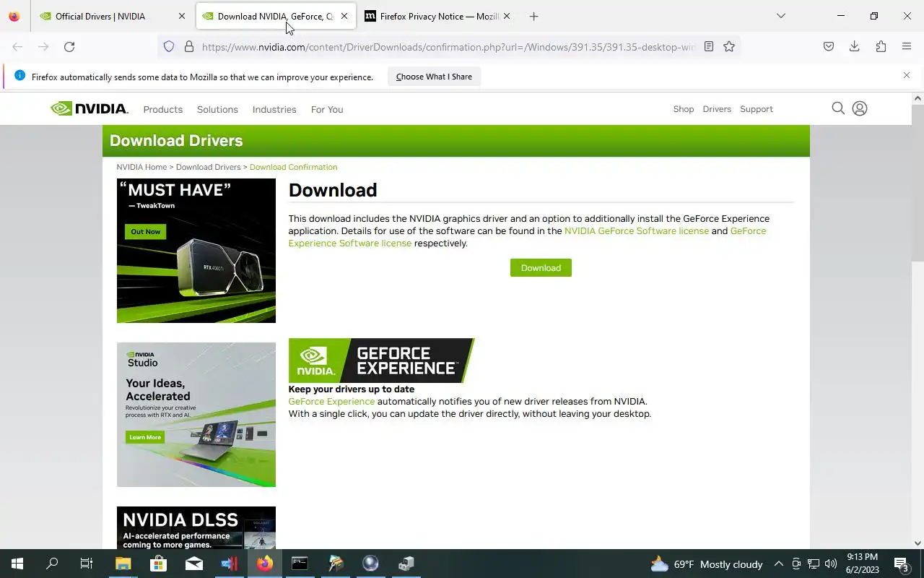Click the Firefox icon on taskbar

tap(264, 564)
